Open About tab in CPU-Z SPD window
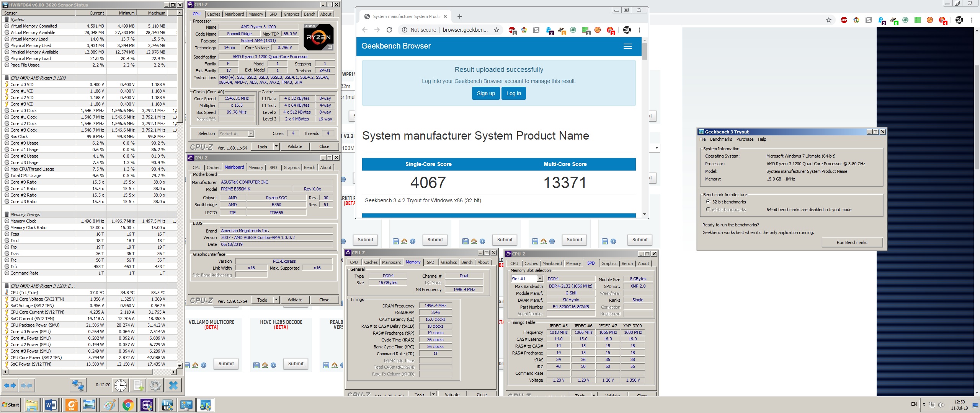This screenshot has height=413, width=980. coord(643,263)
